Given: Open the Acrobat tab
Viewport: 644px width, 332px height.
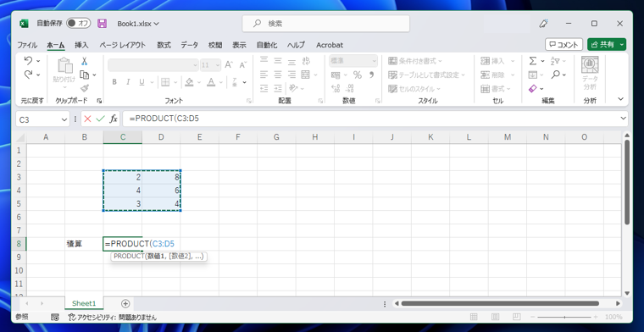Looking at the screenshot, I should click(x=330, y=45).
